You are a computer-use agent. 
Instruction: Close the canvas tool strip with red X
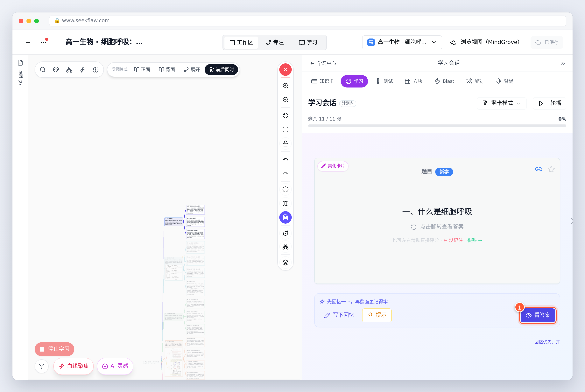[x=285, y=70]
